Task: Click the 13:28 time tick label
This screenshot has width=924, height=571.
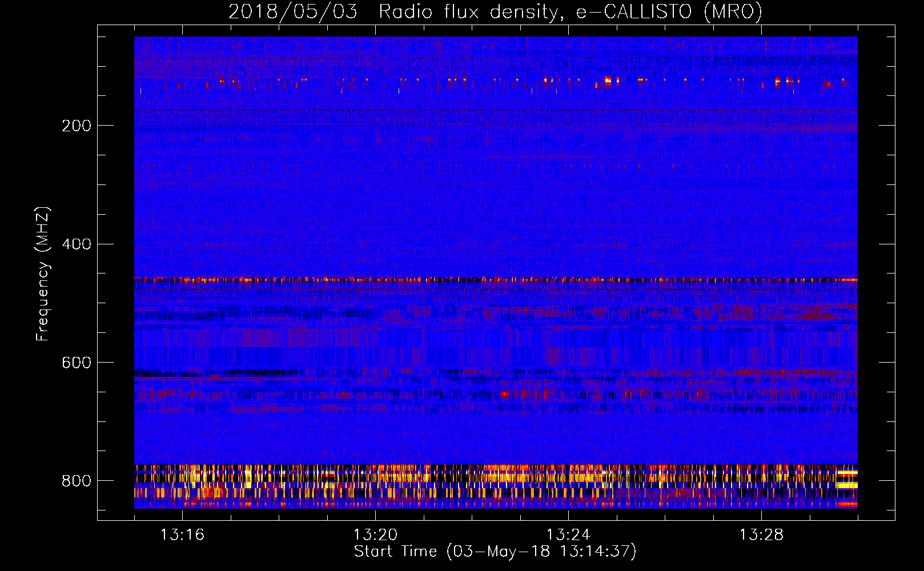Action: [761, 535]
